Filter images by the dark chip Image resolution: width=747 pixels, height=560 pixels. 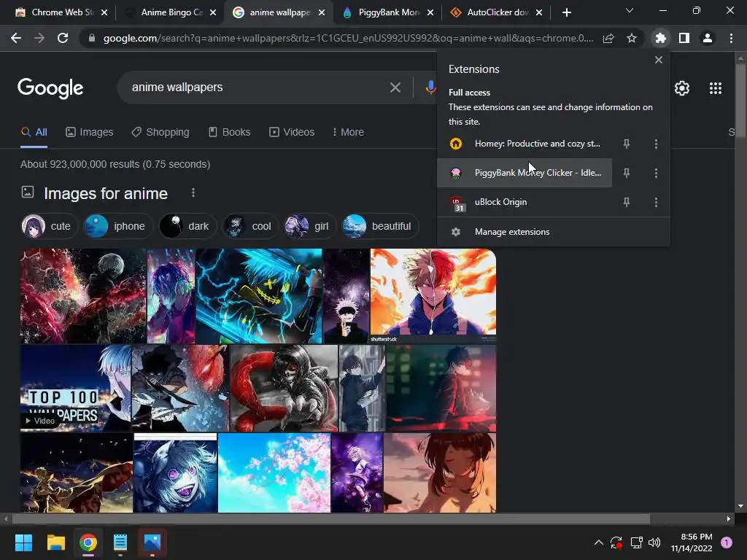(x=187, y=226)
